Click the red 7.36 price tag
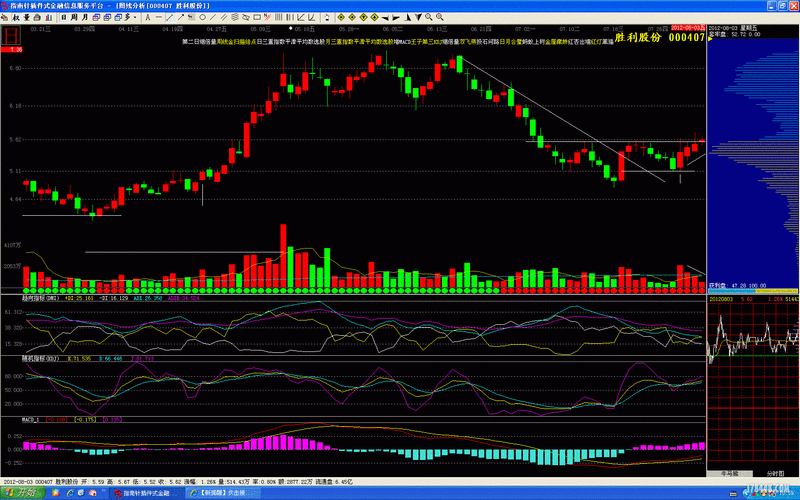This screenshot has height=500, width=800. tap(11, 49)
